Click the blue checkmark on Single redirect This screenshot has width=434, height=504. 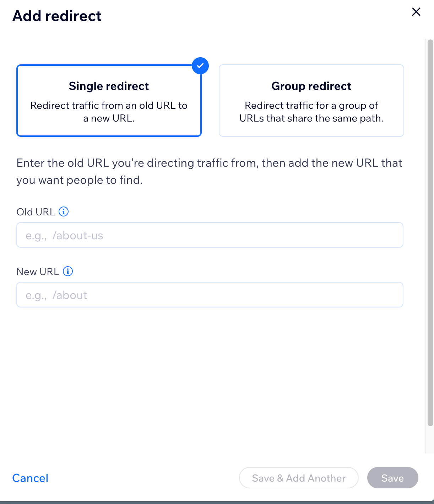tap(200, 65)
